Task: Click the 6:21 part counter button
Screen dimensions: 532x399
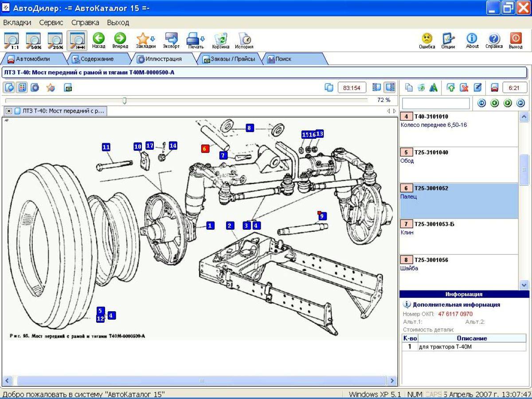Action: [x=515, y=87]
